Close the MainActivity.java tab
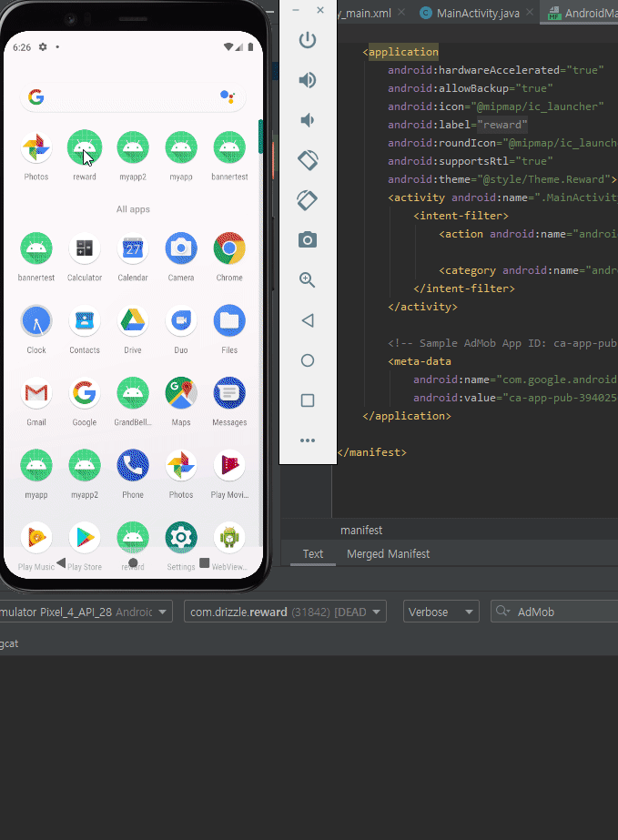Image resolution: width=618 pixels, height=840 pixels. coord(530,12)
